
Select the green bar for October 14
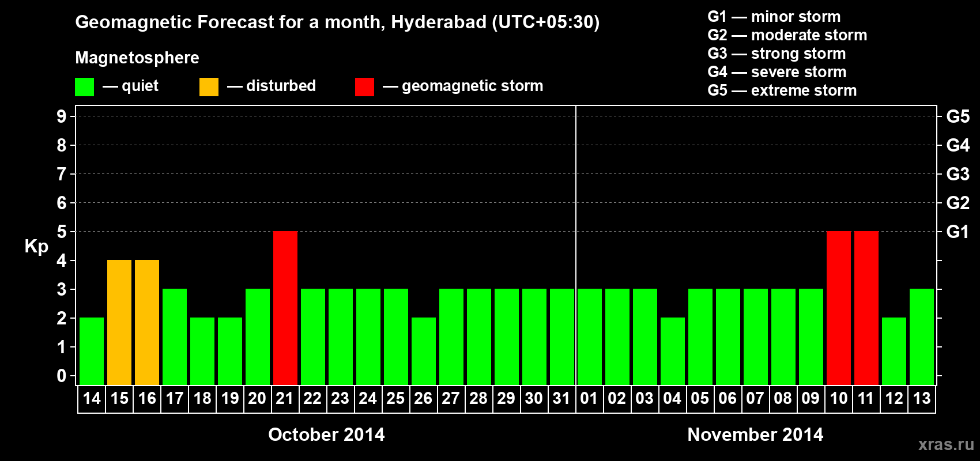(x=92, y=352)
